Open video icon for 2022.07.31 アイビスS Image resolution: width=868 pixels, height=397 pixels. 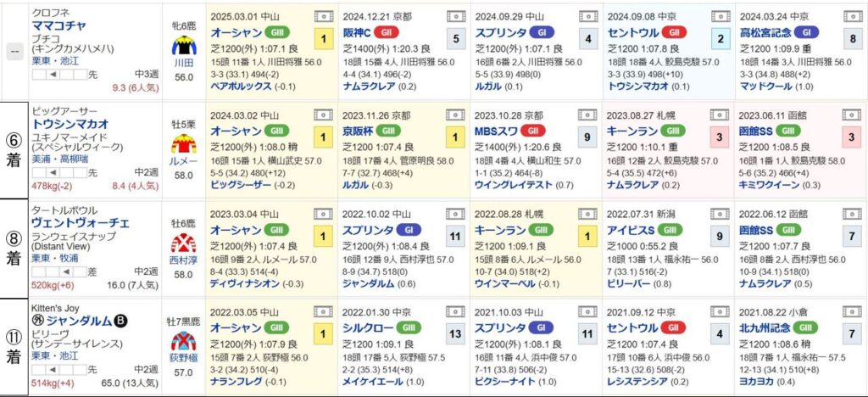coord(721,214)
